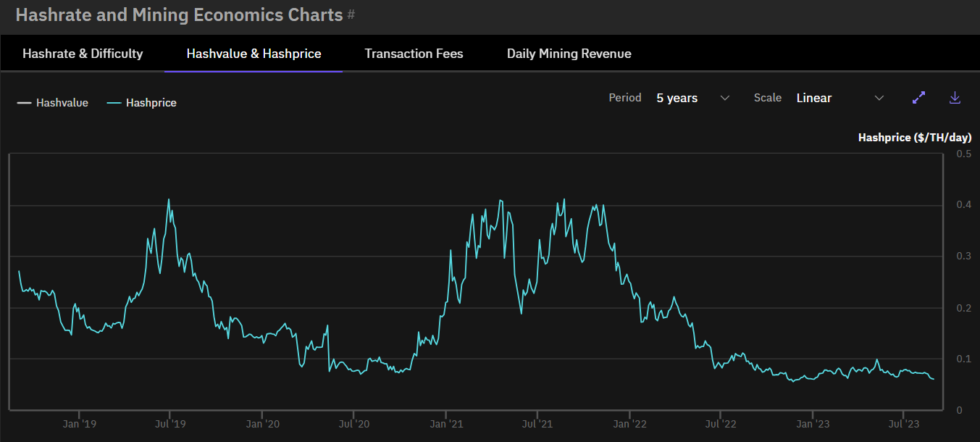Open the Daily Mining Revenue tab
This screenshot has height=442, width=980.
569,54
